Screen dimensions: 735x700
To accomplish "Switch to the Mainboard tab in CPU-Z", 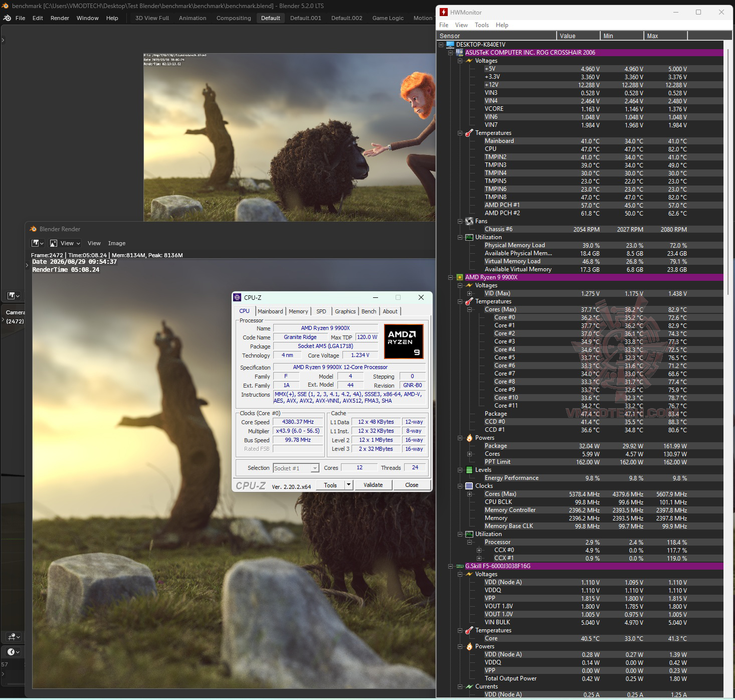I will pyautogui.click(x=270, y=311).
